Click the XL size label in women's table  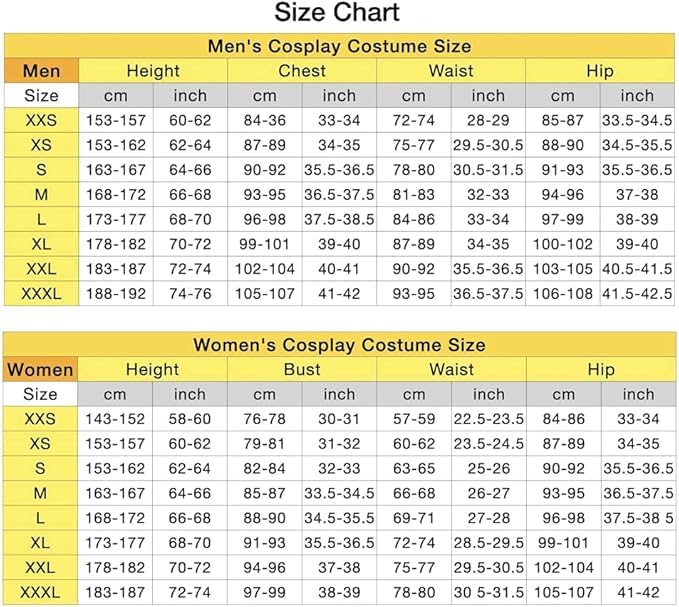coord(41,543)
